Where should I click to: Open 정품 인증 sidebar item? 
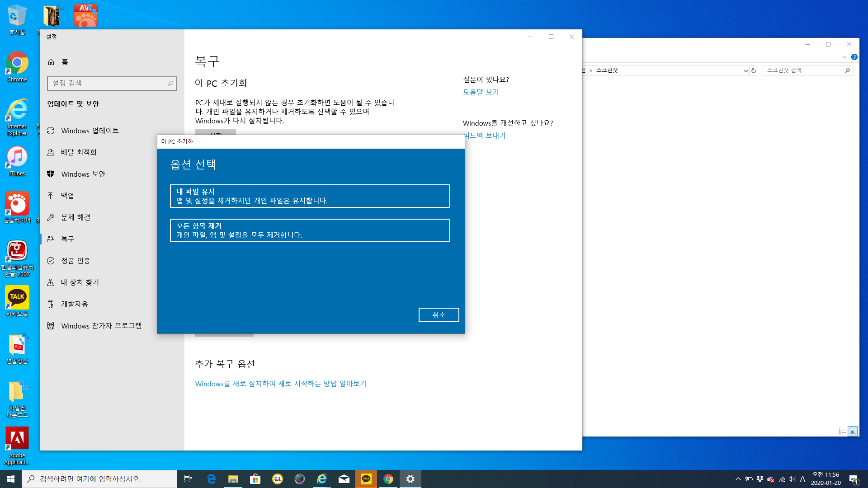coord(75,261)
